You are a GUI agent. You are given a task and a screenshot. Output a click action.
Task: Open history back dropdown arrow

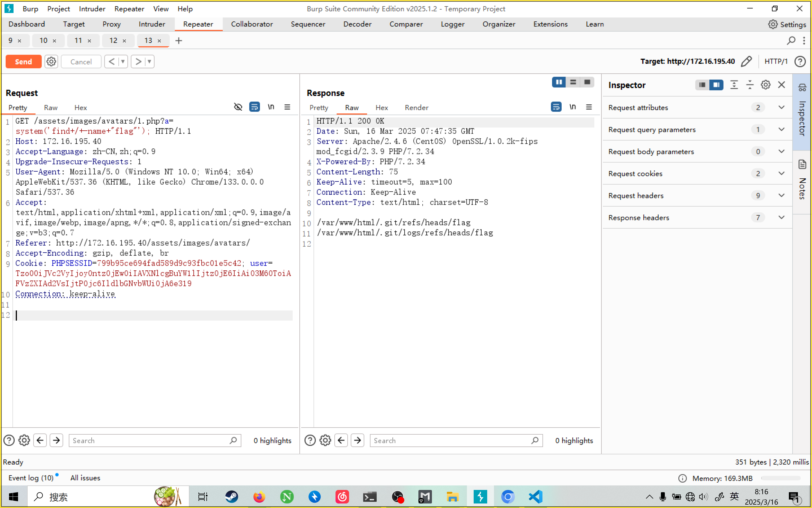(123, 62)
